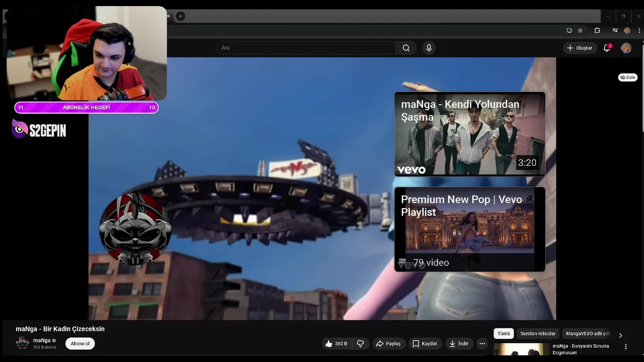Image resolution: width=644 pixels, height=362 pixels.
Task: Bookmark this page with the star
Action: tap(580, 30)
